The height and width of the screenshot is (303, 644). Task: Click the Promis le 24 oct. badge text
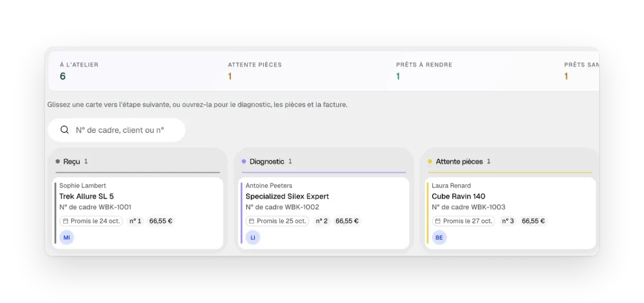[x=96, y=221]
